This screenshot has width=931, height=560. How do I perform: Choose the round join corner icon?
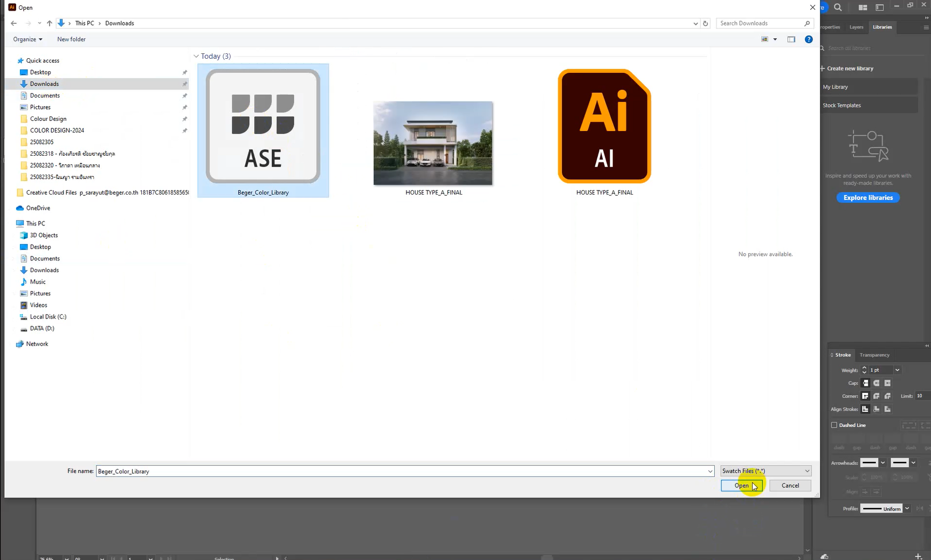click(877, 396)
